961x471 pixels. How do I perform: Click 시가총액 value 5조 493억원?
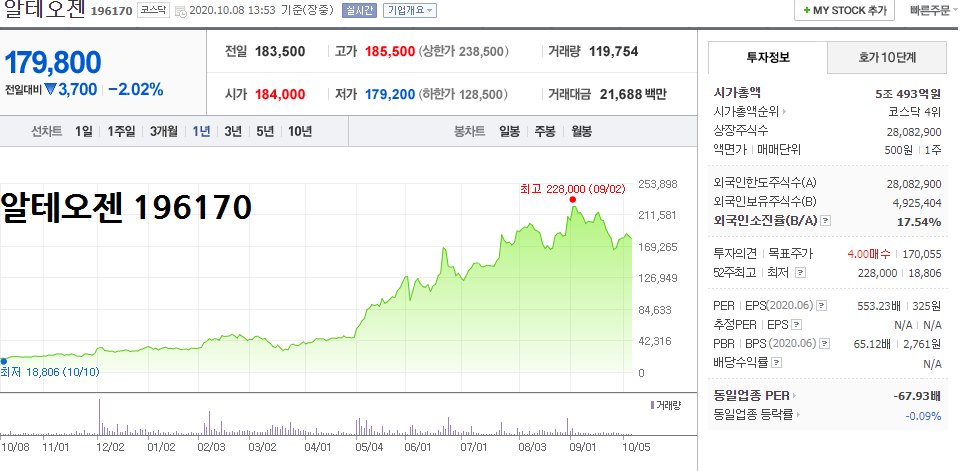pos(908,94)
